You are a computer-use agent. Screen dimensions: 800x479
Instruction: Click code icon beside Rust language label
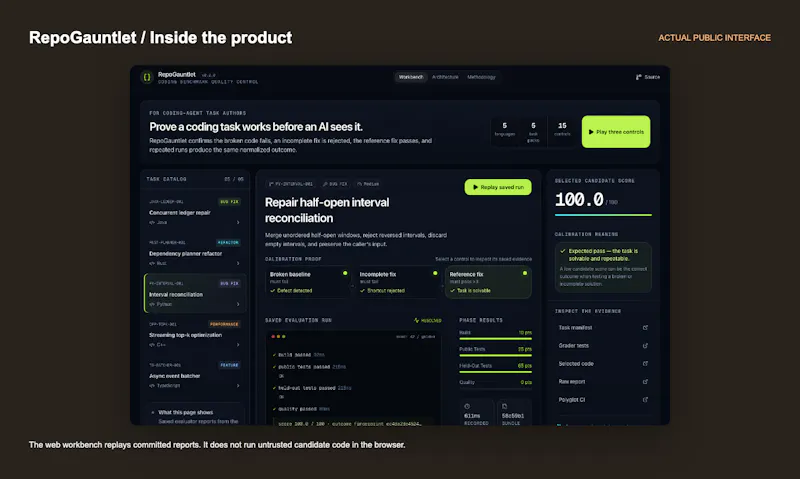[152, 263]
